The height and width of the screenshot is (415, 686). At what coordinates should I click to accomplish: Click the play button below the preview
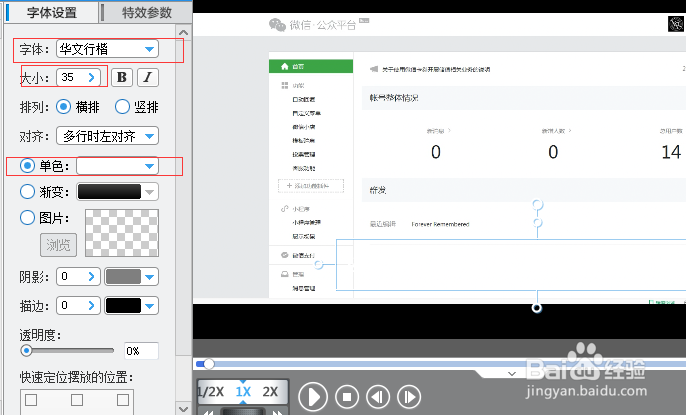point(313,397)
